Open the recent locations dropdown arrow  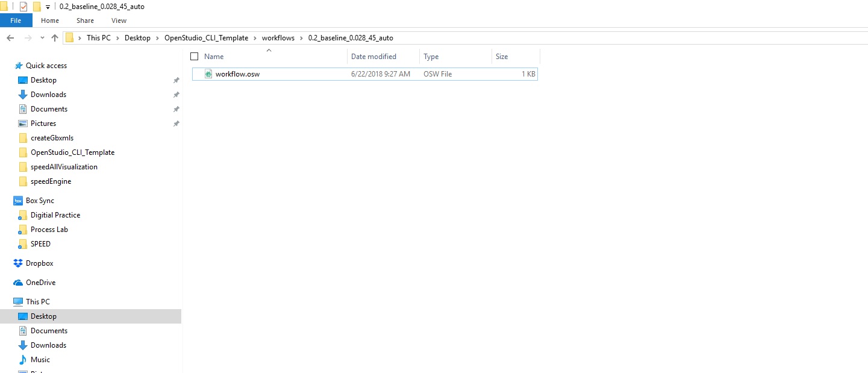[x=42, y=38]
